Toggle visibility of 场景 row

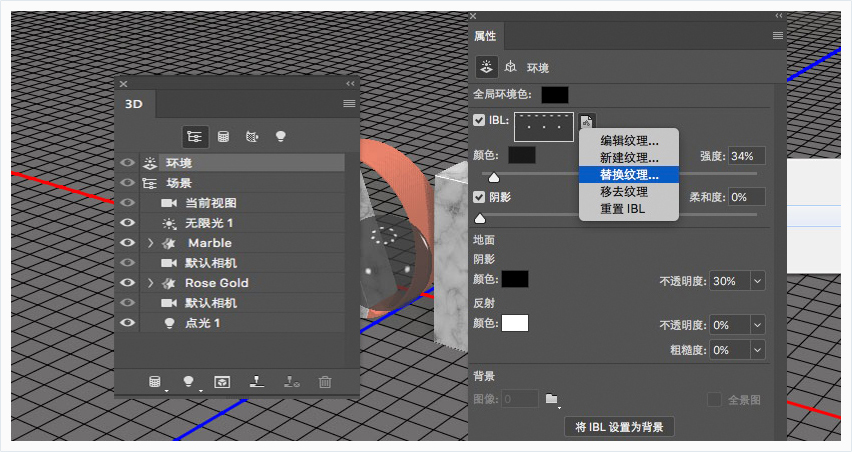127,183
